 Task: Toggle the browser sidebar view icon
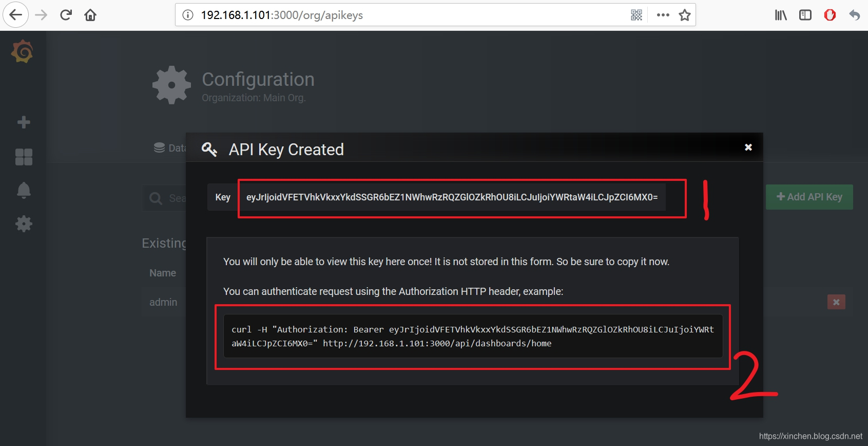click(x=805, y=15)
